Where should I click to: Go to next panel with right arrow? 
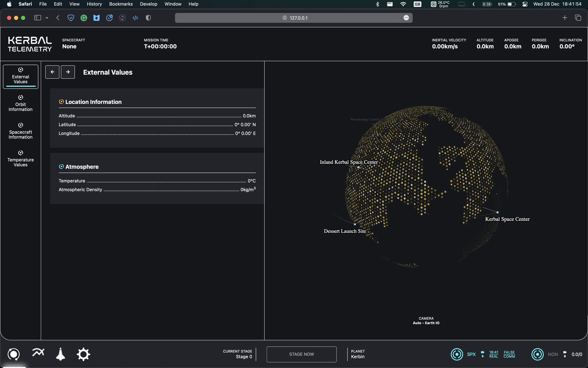click(x=68, y=72)
